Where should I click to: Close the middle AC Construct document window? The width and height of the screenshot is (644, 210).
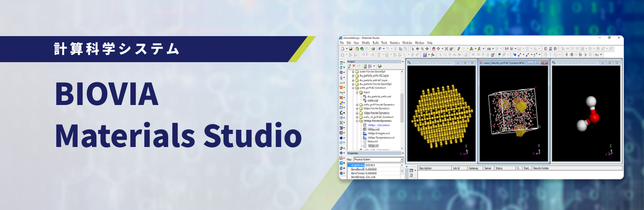tap(545, 63)
